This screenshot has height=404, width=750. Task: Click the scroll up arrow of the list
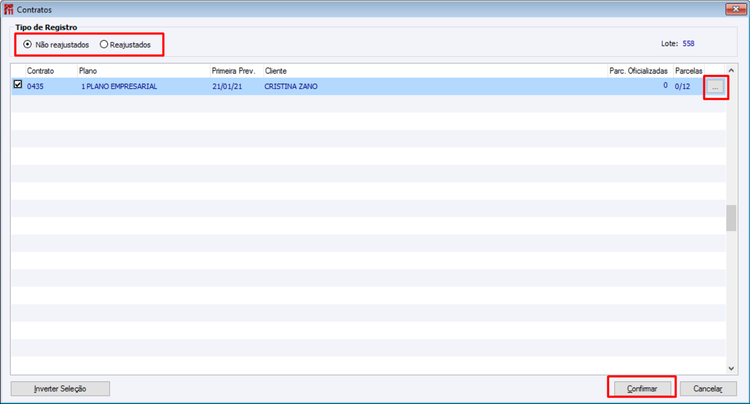[x=731, y=70]
